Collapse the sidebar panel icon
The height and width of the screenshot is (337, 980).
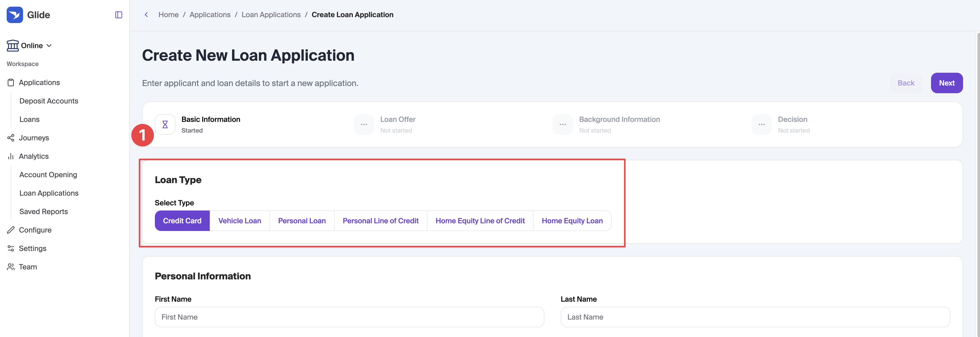pyautogui.click(x=119, y=15)
